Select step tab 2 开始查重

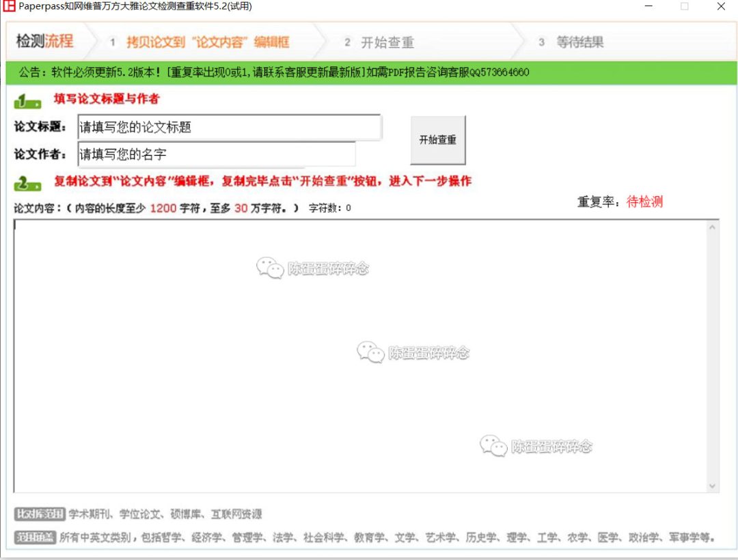pyautogui.click(x=377, y=42)
